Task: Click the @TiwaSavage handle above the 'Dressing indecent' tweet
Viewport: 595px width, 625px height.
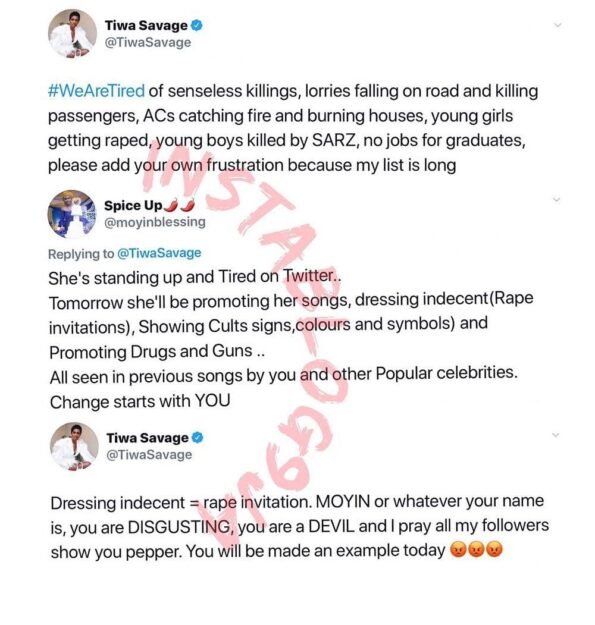Action: 149,455
